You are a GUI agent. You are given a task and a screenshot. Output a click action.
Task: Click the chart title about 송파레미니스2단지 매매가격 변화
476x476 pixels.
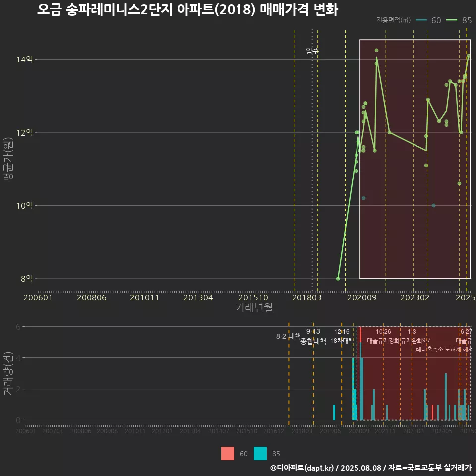(x=187, y=10)
